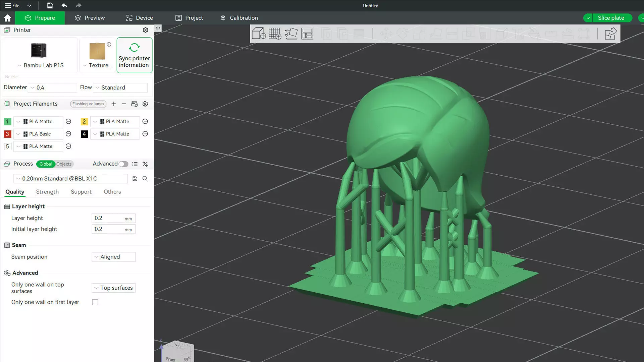The image size is (644, 362).
Task: Click the Add plate grid icon
Action: pos(275,34)
